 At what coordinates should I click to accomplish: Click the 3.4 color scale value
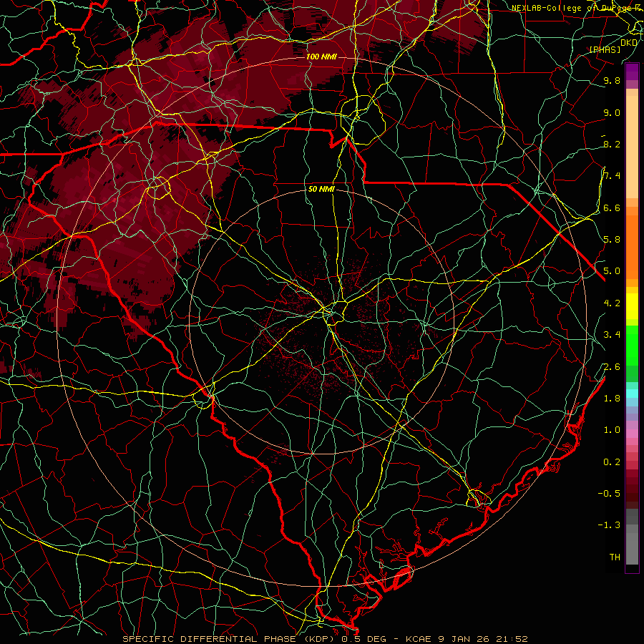point(612,335)
